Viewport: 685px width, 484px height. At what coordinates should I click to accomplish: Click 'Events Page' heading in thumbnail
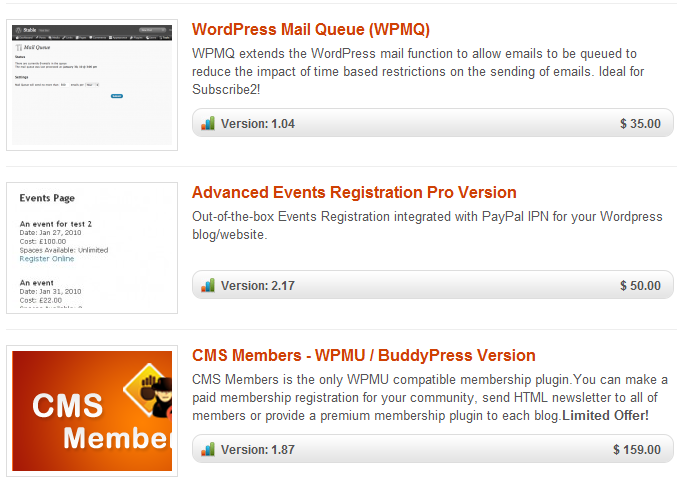point(47,198)
